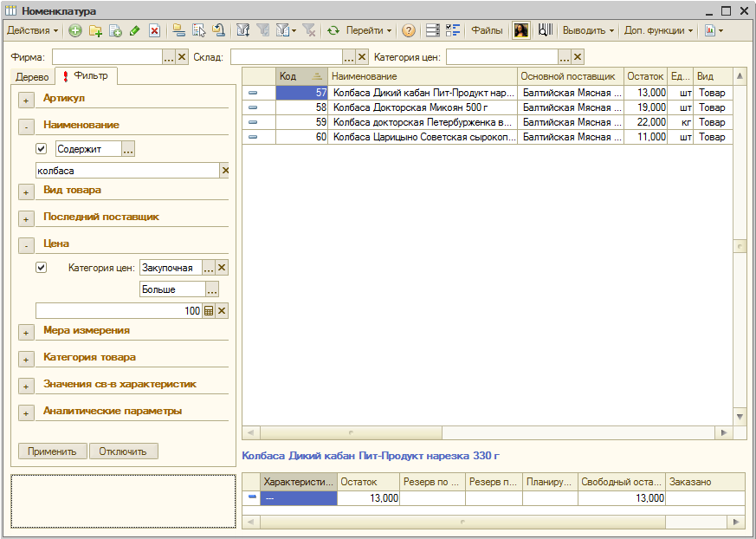The image size is (756, 539).
Task: Sort the list by the Код column
Action: coord(301,76)
